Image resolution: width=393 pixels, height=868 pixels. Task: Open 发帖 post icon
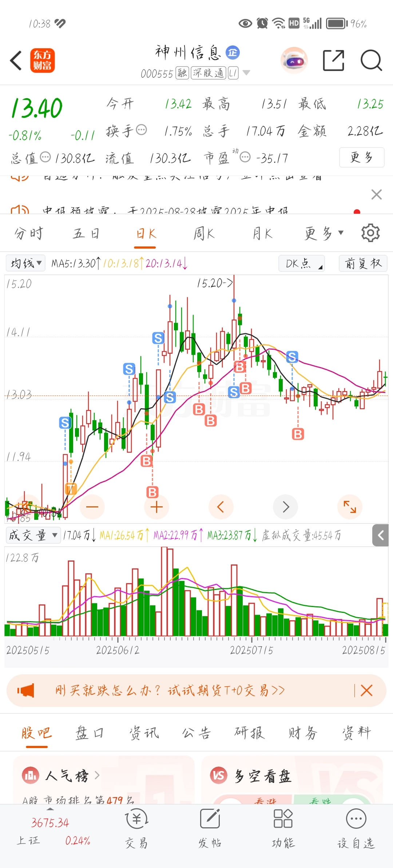[210, 829]
